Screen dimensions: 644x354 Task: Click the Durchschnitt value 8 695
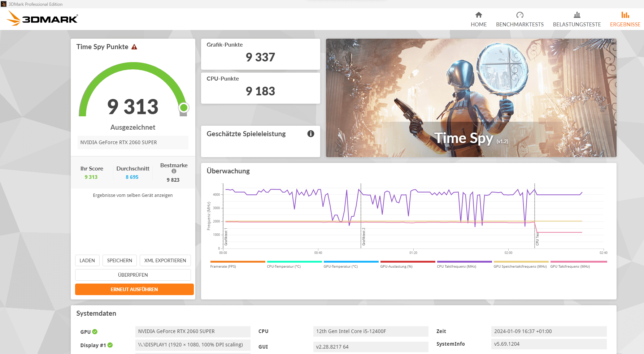[x=132, y=177]
